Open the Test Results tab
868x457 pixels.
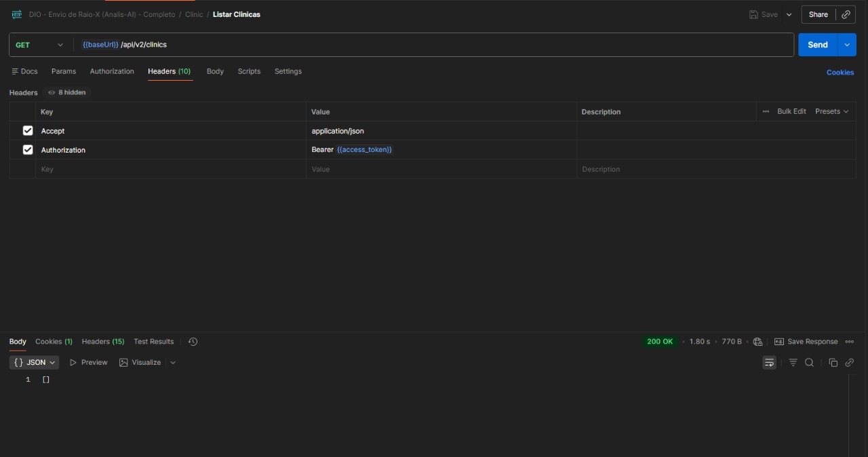(x=153, y=342)
